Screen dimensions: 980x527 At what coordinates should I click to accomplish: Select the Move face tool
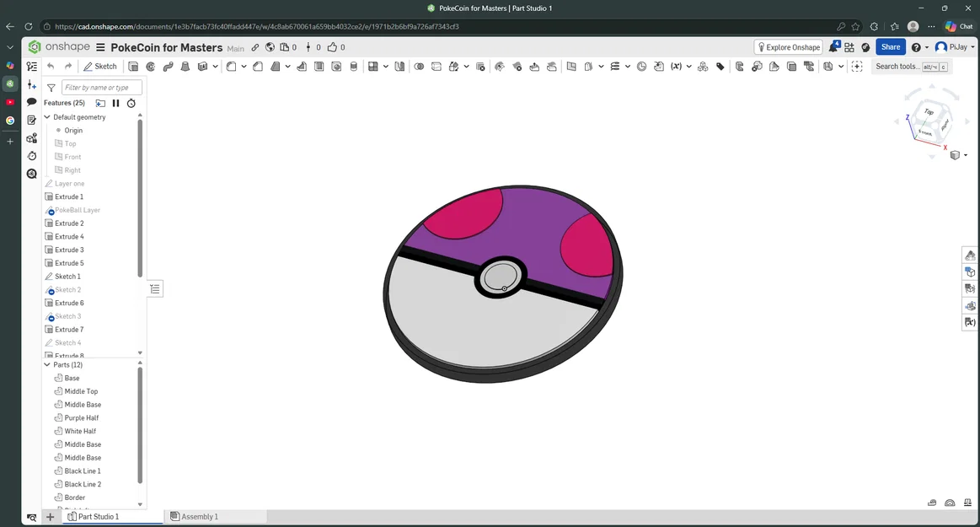(x=534, y=67)
